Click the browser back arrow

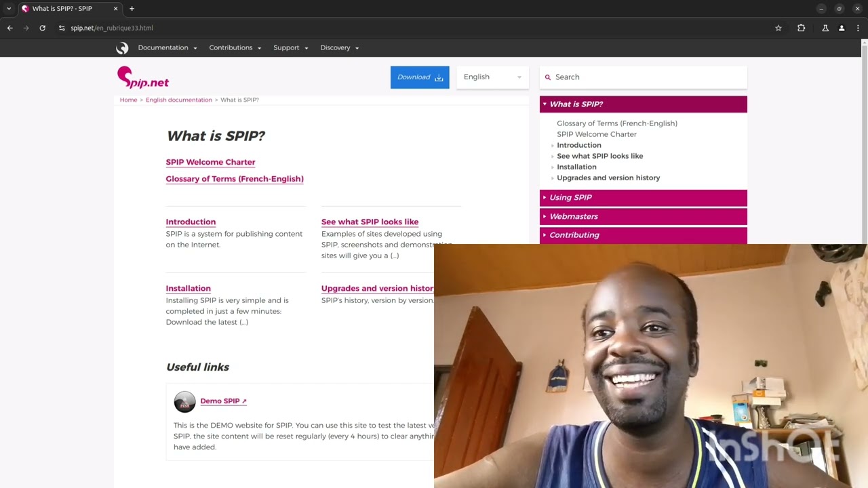[x=9, y=28]
